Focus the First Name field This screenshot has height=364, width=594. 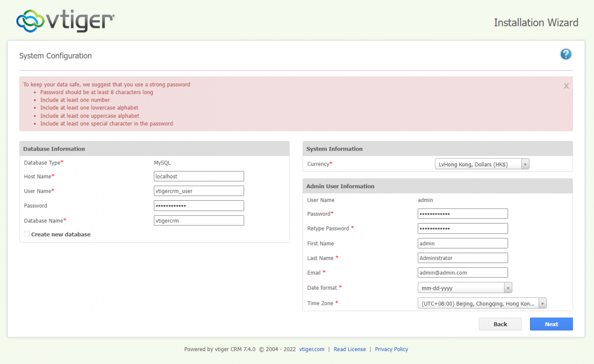(x=463, y=243)
